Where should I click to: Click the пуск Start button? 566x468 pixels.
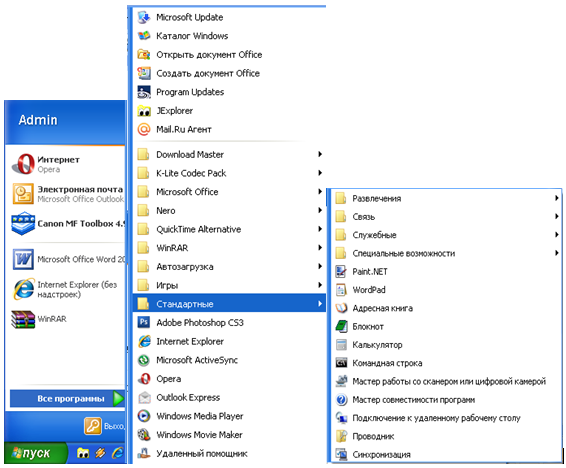(x=35, y=453)
